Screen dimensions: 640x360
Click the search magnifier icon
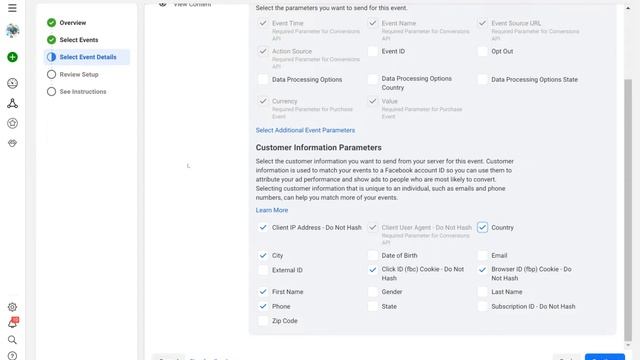point(12,340)
